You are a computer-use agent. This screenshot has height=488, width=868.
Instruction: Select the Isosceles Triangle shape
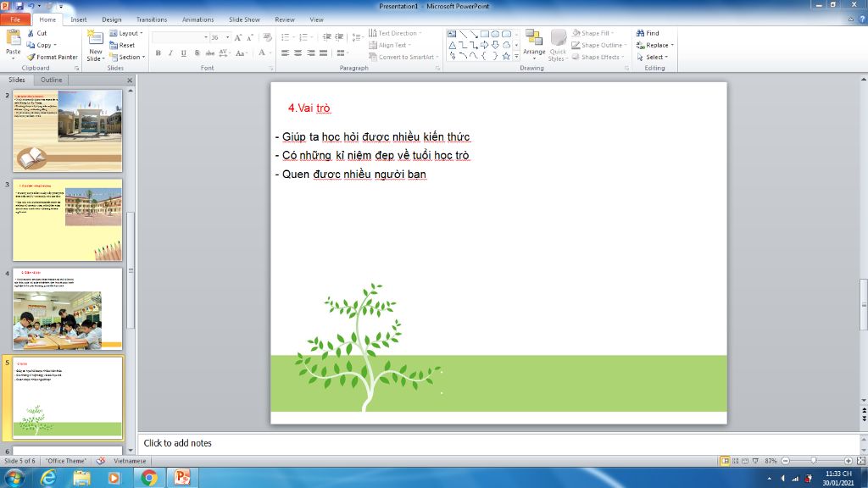(x=452, y=46)
